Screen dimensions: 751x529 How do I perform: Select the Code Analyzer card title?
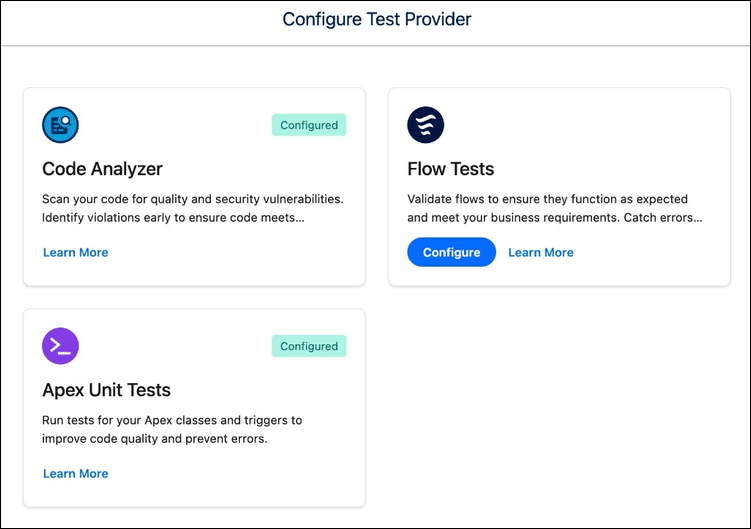[x=102, y=169]
